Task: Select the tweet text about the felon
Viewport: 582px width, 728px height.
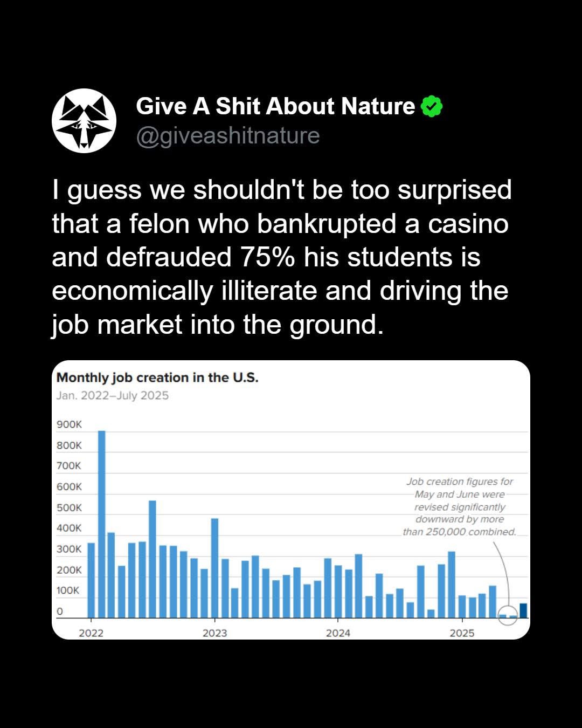Action: tap(281, 257)
